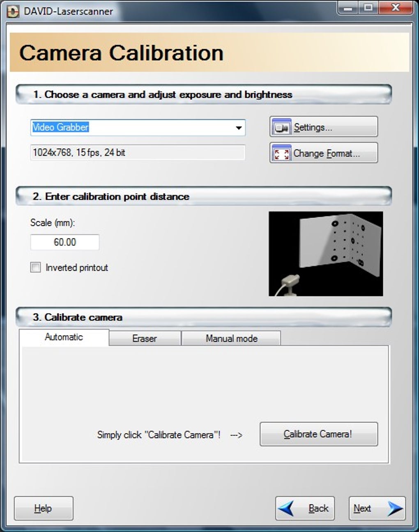419x532 pixels.
Task: Open camera Settings
Action: coord(324,126)
